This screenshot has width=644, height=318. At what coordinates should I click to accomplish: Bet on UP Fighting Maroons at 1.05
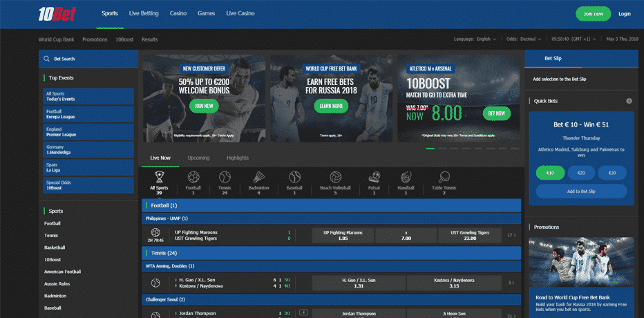coord(343,236)
